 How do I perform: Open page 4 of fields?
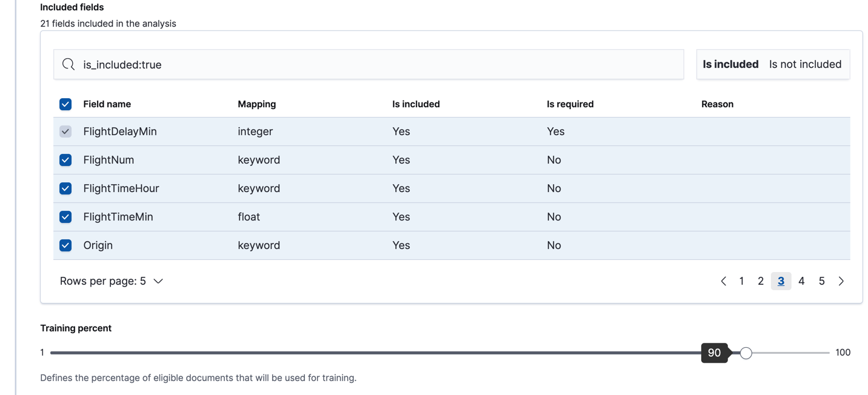[801, 281]
